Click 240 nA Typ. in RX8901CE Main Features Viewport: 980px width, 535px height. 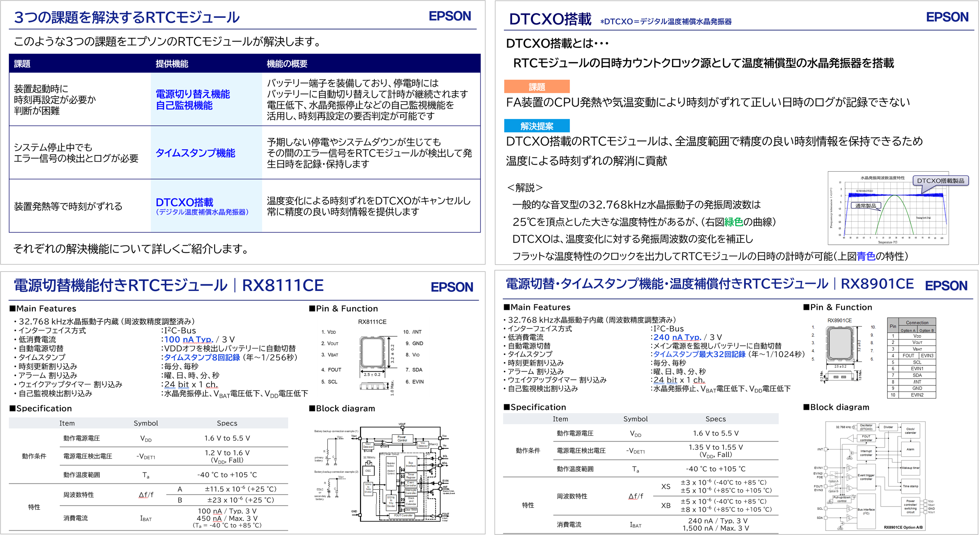pyautogui.click(x=677, y=337)
